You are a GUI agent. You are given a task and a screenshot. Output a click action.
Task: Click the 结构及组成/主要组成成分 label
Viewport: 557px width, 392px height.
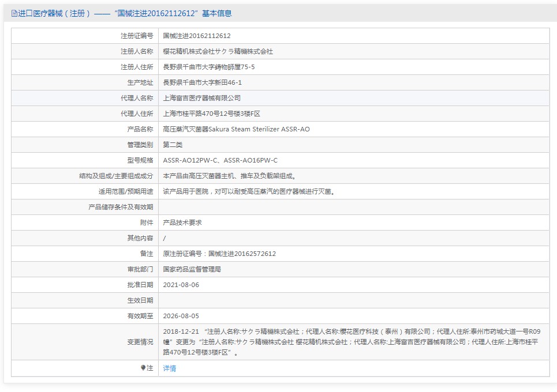coord(116,176)
